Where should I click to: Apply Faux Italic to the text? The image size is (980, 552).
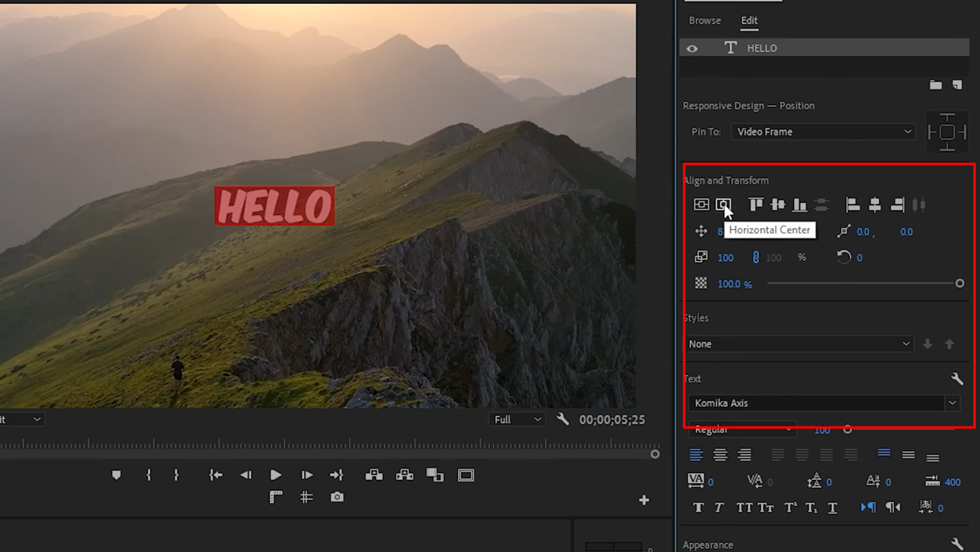point(720,507)
